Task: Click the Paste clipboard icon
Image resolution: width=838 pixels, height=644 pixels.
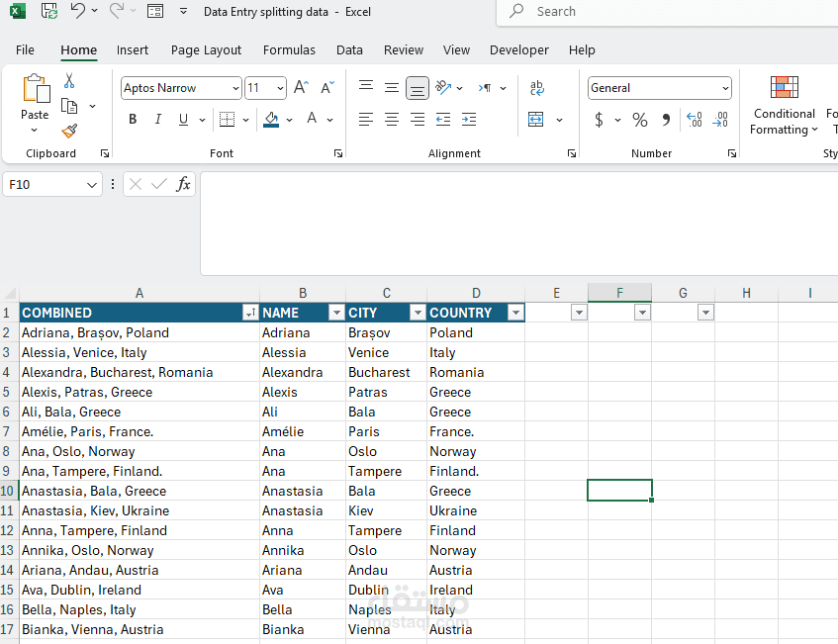Action: click(x=36, y=89)
